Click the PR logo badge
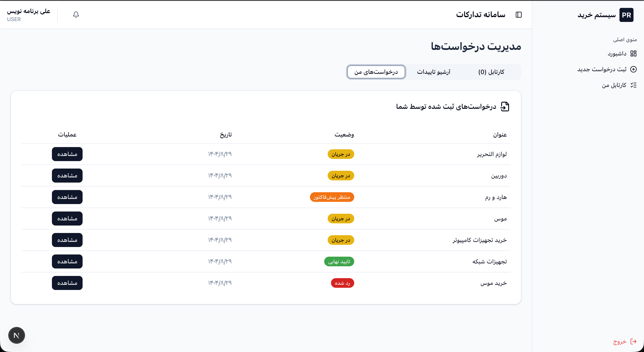 (626, 15)
